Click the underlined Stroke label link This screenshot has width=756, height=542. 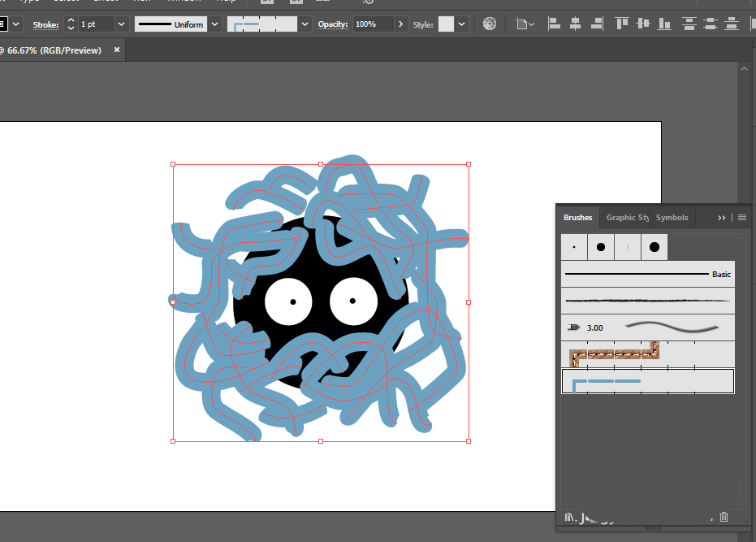click(45, 24)
